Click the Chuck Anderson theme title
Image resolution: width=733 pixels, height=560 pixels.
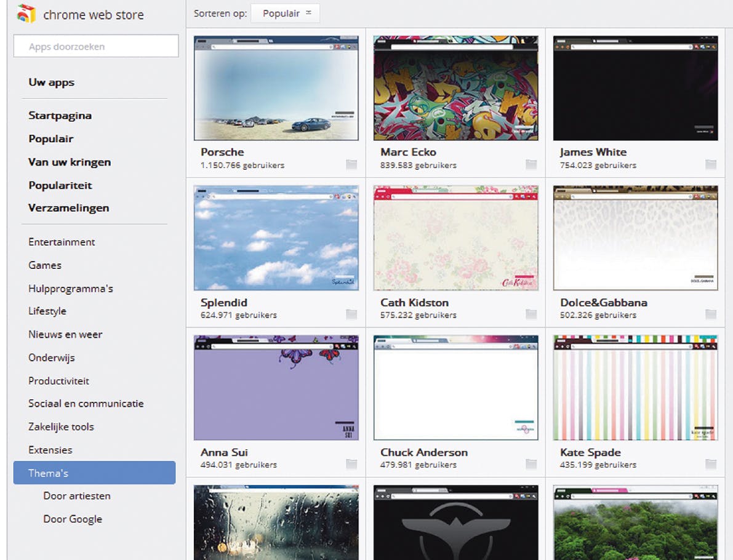[x=424, y=452]
